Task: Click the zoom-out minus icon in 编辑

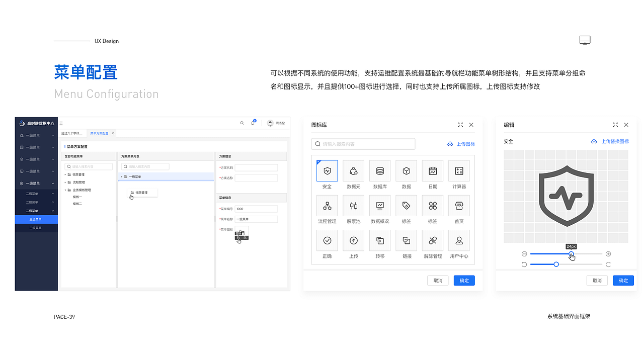Action: 524,254
